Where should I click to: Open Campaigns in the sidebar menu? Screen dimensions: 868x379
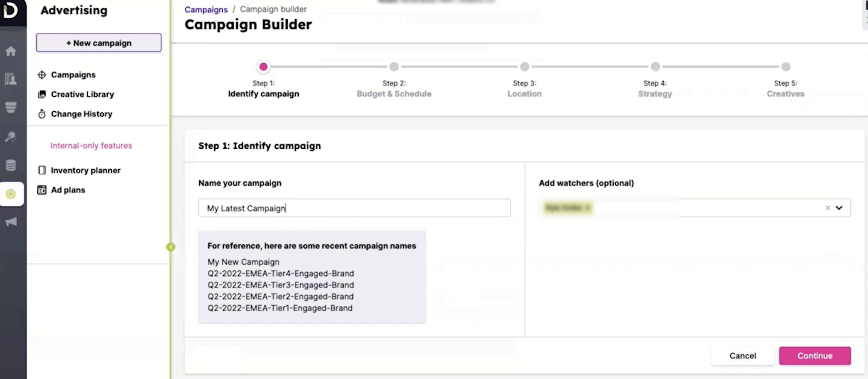point(73,75)
